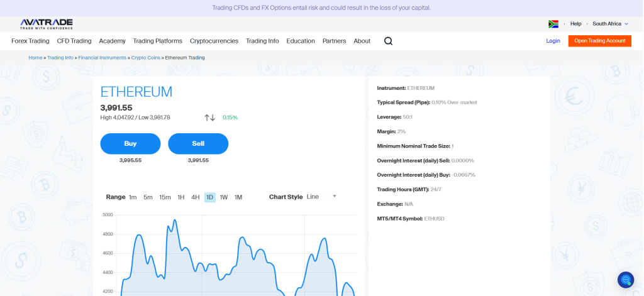
Task: Click the Trading Hours (GMT) 24/7 row
Action: point(409,190)
